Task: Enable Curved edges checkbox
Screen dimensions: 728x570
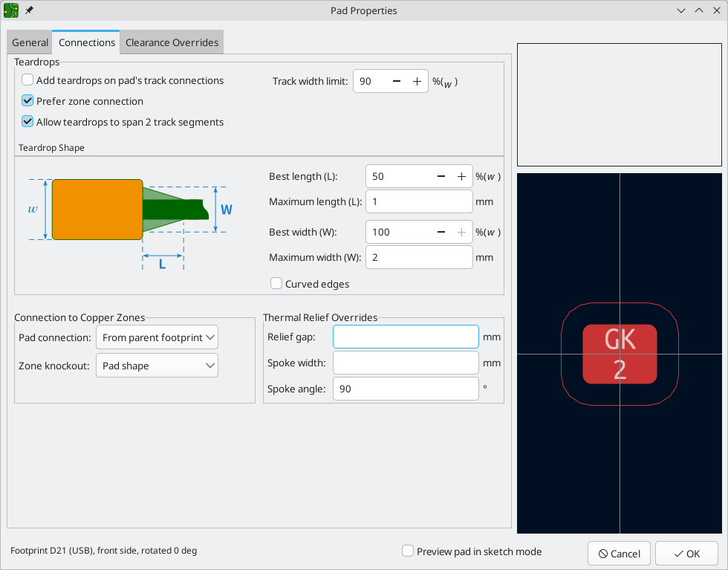Action: [276, 284]
